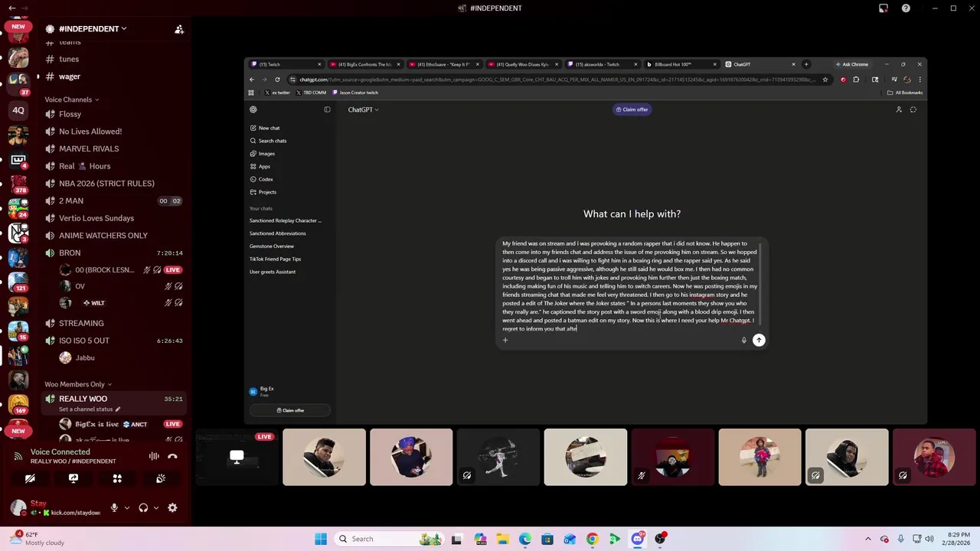Click Chrome new tab plus button
This screenshot has height=551, width=980.
(x=806, y=64)
